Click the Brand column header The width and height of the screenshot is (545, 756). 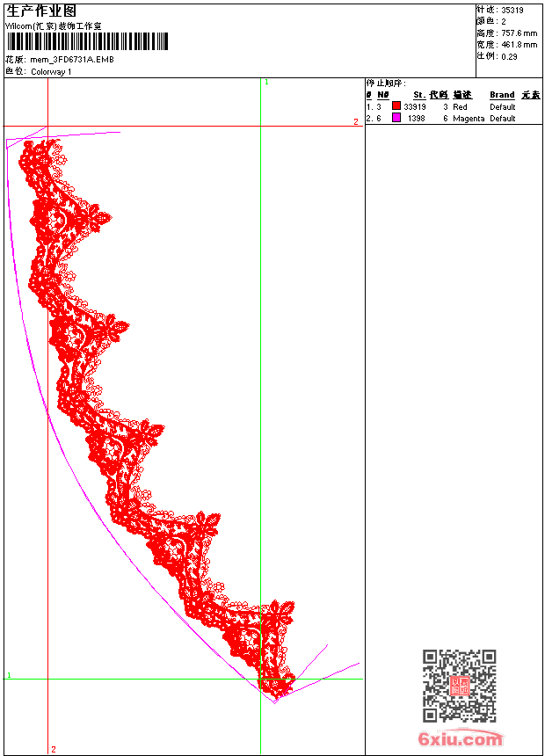(502, 95)
